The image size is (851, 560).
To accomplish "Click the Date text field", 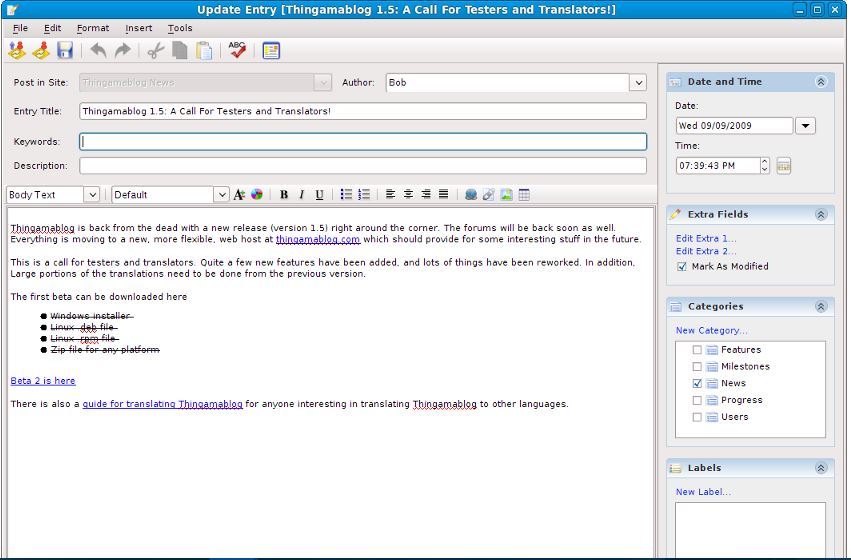I will point(734,126).
